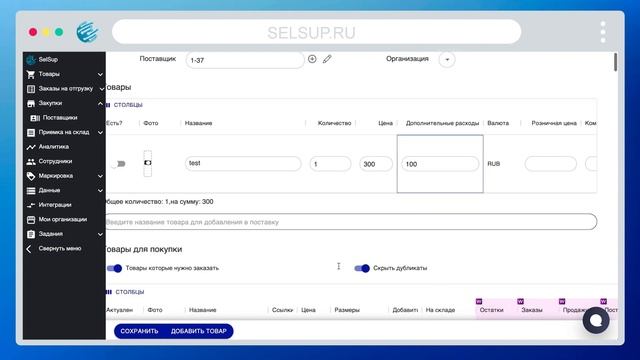
Task: Click the SelSup logo in the sidebar
Action: click(31, 60)
